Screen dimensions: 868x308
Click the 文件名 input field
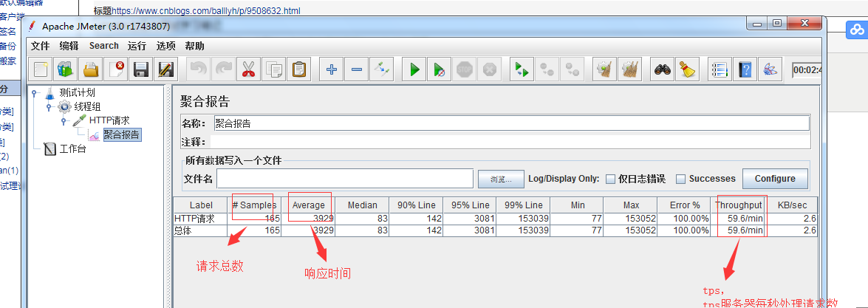coord(344,179)
